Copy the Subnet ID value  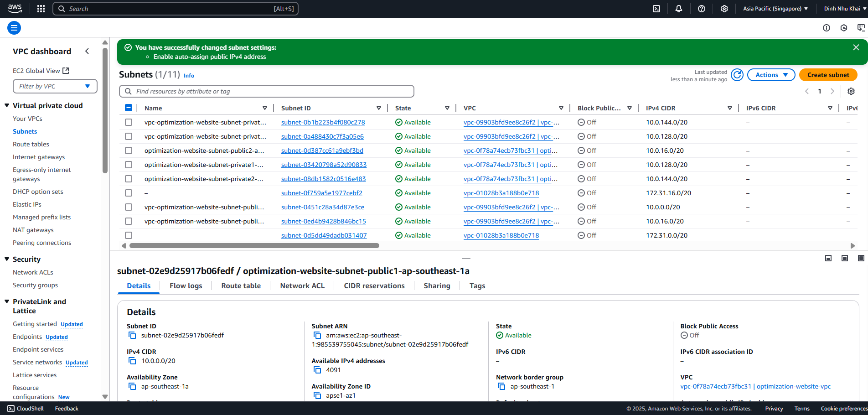coord(132,335)
